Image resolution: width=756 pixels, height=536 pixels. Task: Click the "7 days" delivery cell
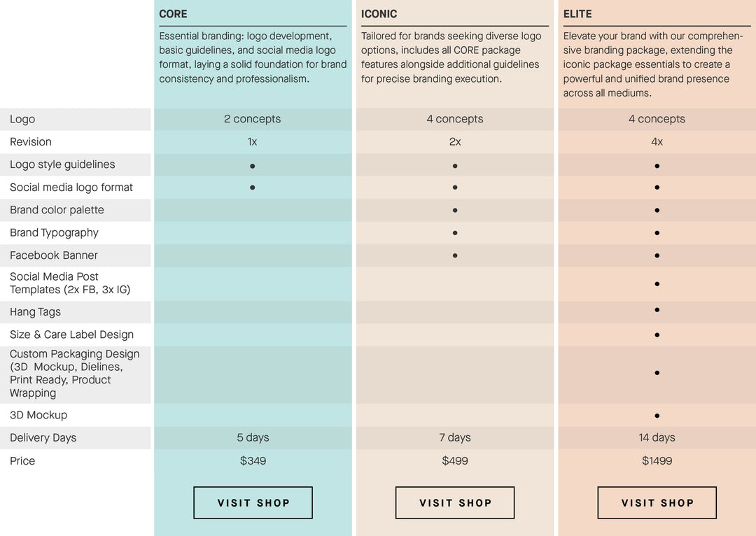pyautogui.click(x=455, y=437)
